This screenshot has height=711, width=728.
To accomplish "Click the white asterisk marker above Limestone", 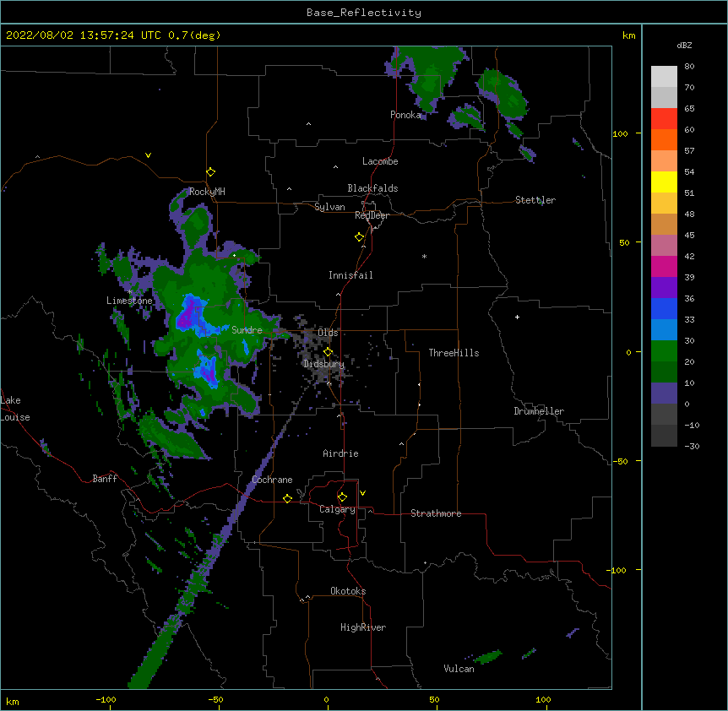I will (130, 292).
